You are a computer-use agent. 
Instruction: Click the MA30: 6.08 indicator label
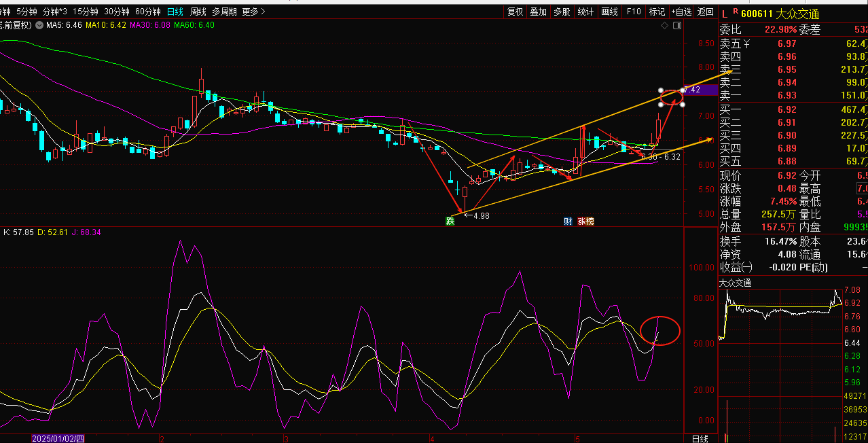pos(150,25)
